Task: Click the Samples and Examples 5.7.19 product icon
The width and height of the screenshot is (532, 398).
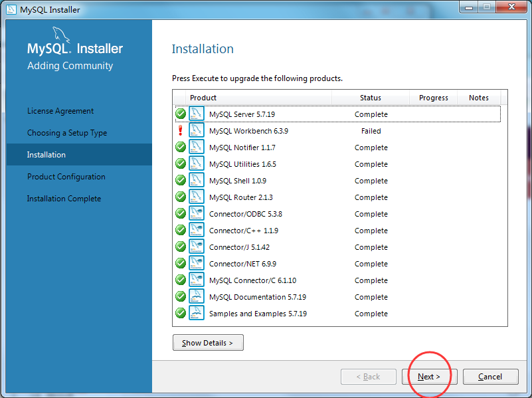Action: [197, 313]
